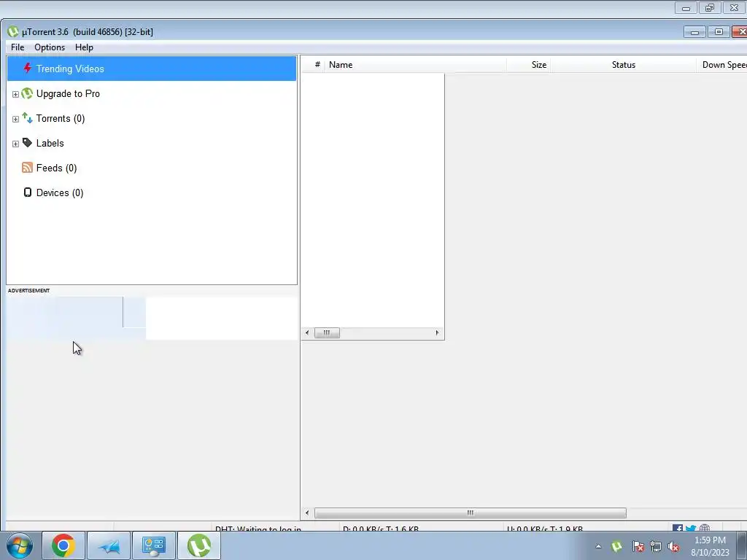Click bottom wide horizontal scrollbar thumb
The image size is (747, 560).
pos(471,513)
